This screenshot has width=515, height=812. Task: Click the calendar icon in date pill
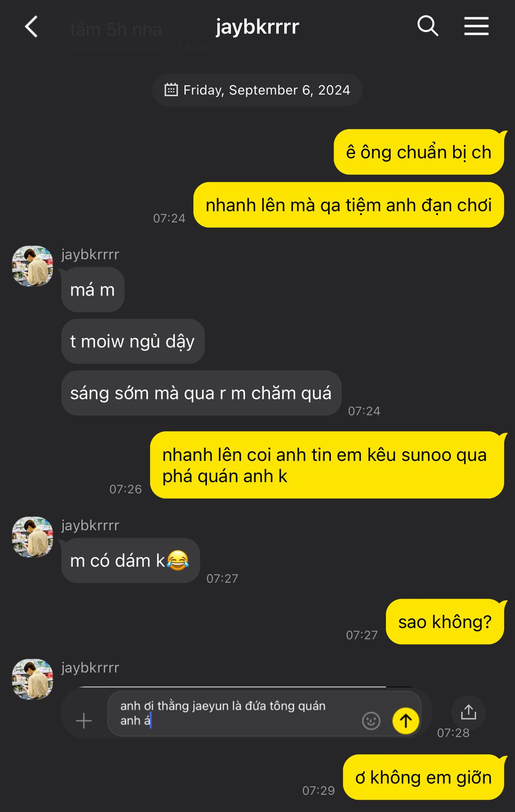(x=171, y=90)
